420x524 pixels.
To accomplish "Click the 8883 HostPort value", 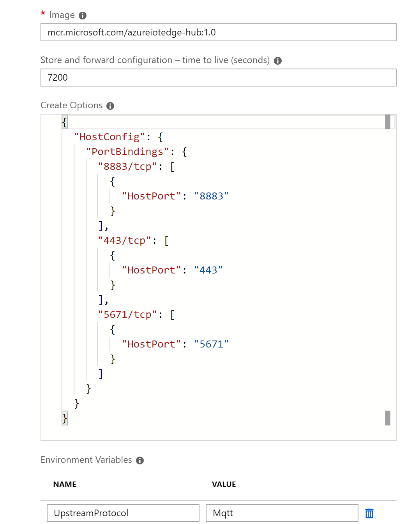I will (212, 196).
